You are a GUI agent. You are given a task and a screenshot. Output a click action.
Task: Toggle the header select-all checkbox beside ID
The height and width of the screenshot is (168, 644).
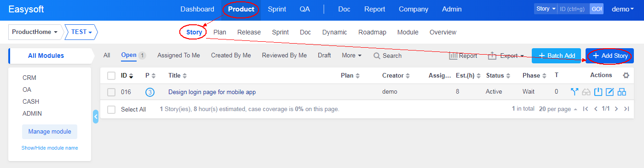111,75
